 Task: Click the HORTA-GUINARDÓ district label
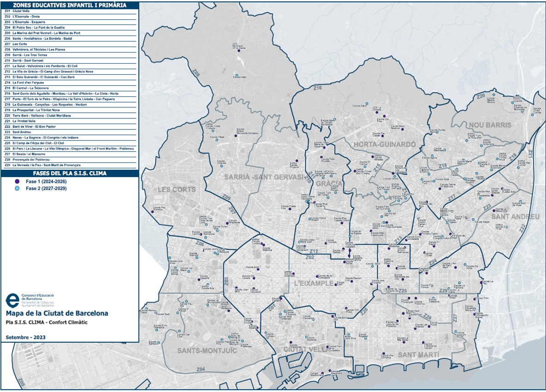click(x=384, y=144)
